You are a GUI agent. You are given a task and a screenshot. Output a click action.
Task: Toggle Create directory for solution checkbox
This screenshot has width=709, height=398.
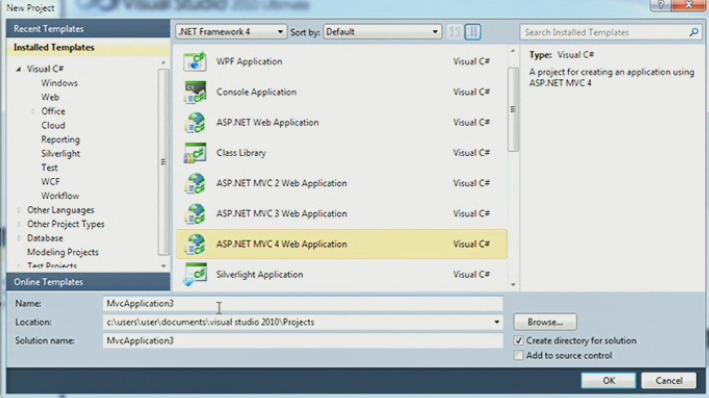[x=519, y=341]
